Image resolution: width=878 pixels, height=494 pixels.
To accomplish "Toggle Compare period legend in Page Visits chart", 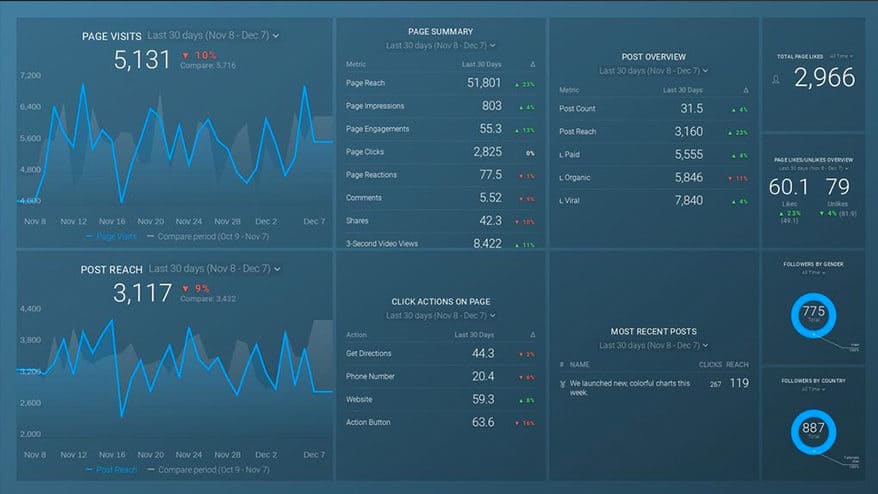I will coord(208,236).
